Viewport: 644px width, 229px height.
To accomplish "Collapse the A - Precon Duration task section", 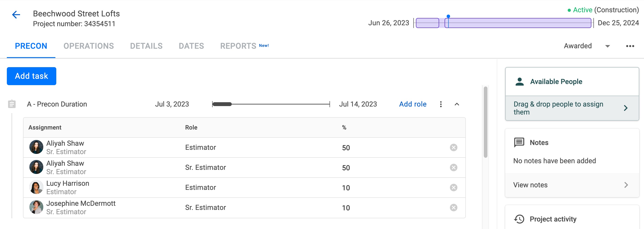I will pyautogui.click(x=457, y=104).
